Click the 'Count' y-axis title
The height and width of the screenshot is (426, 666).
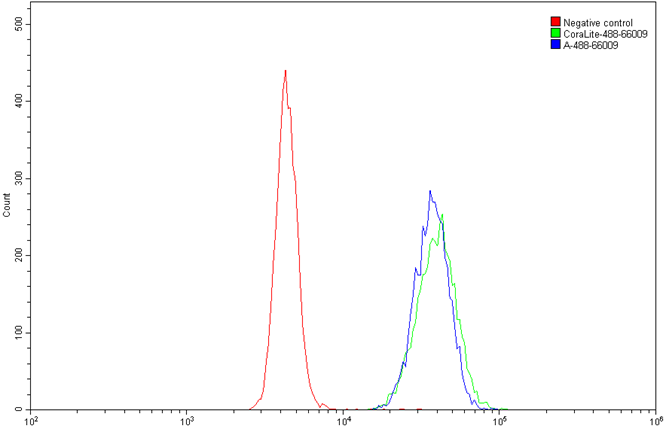tap(7, 207)
